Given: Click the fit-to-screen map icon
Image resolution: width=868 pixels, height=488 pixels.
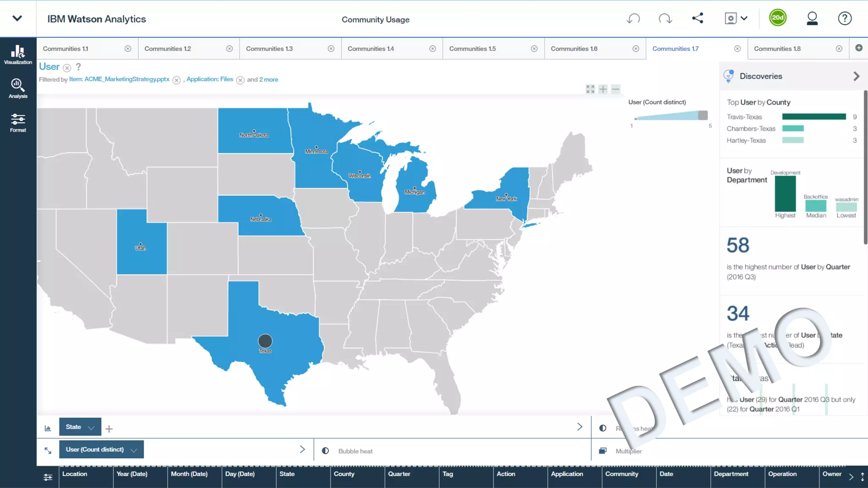Looking at the screenshot, I should point(590,89).
